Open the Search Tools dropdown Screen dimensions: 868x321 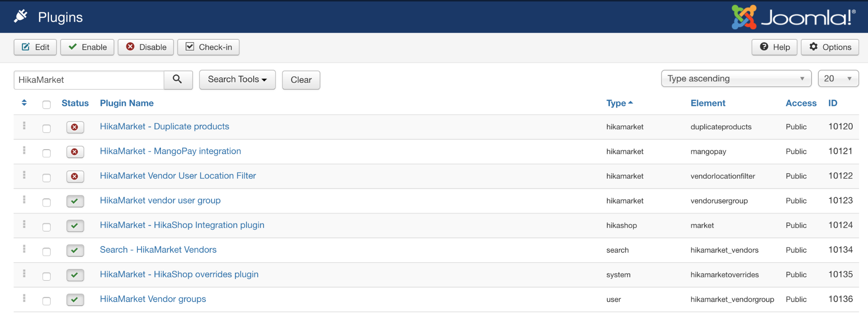(x=237, y=80)
